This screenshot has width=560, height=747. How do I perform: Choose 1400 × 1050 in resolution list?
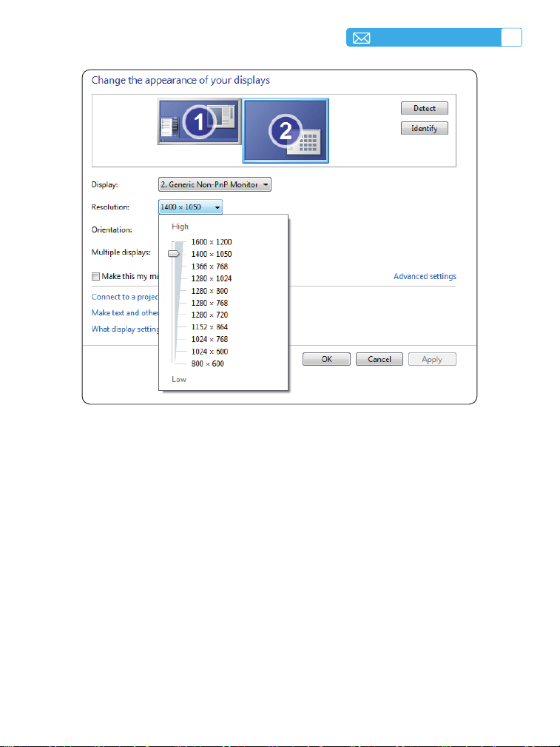click(212, 254)
